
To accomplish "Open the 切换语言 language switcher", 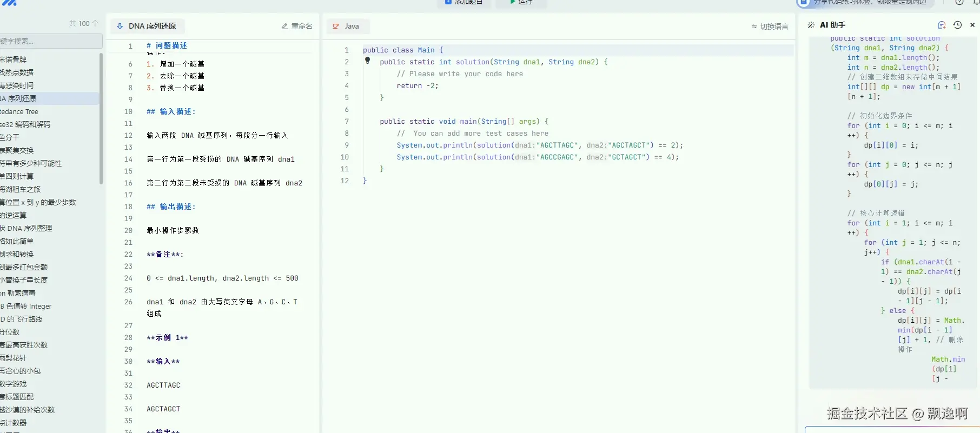I will 770,26.
